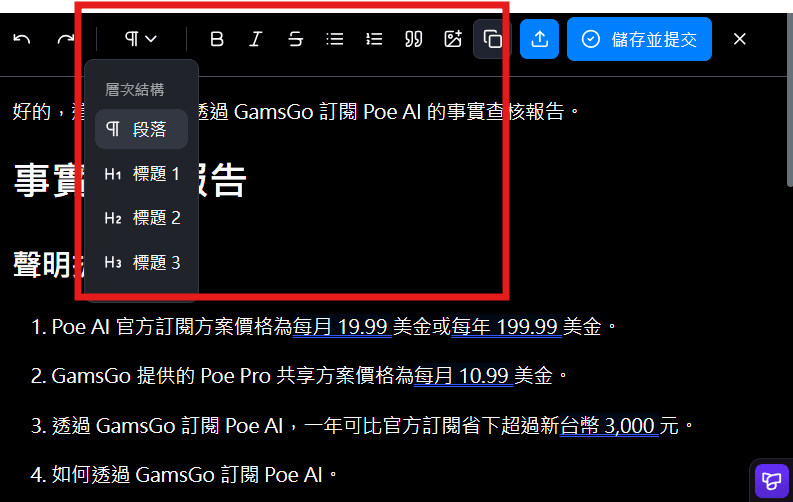Undo the last edit

coord(22,39)
